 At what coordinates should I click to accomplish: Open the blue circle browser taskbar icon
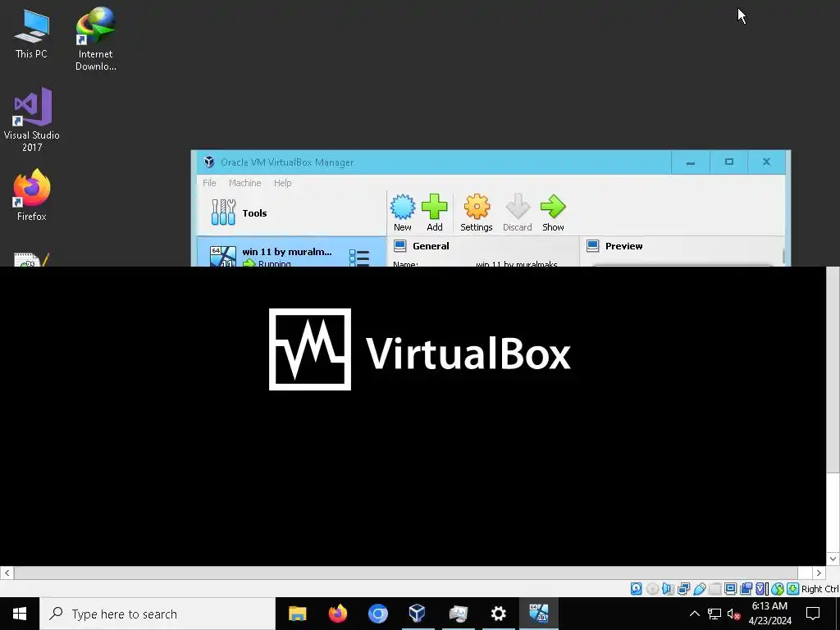(x=377, y=614)
